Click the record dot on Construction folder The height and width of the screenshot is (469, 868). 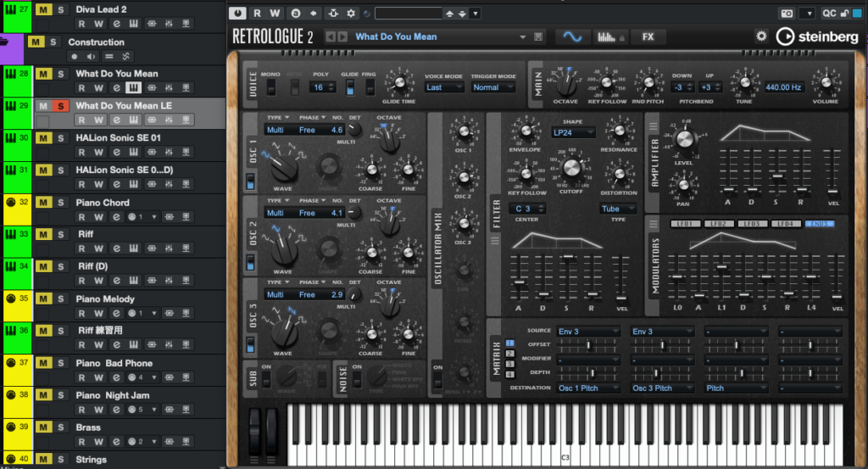click(x=75, y=56)
